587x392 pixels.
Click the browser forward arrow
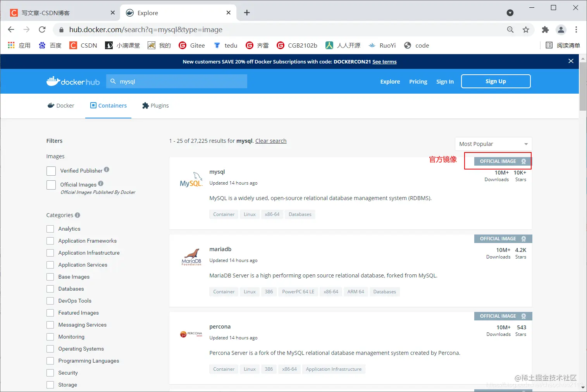point(26,30)
